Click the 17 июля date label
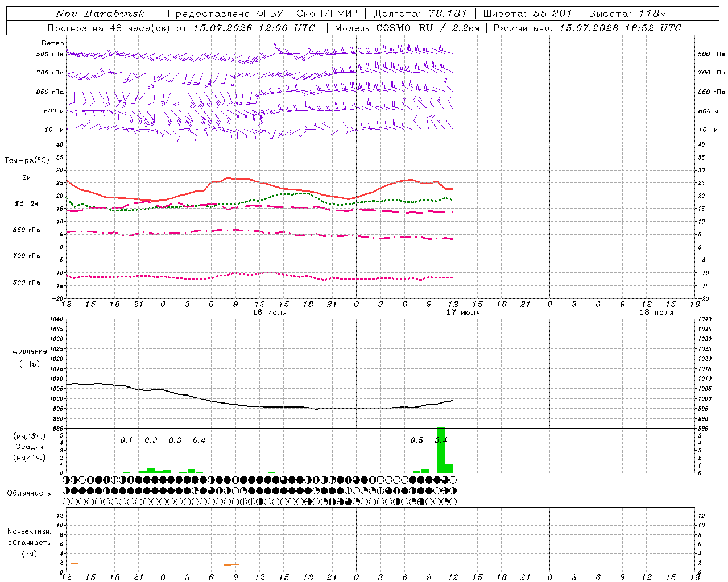Viewport: 728px width, 582px height. (x=463, y=313)
